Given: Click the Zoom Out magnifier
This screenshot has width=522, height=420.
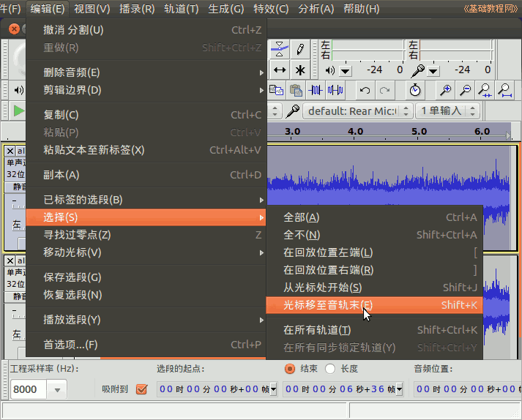Looking at the screenshot, I should (465, 90).
